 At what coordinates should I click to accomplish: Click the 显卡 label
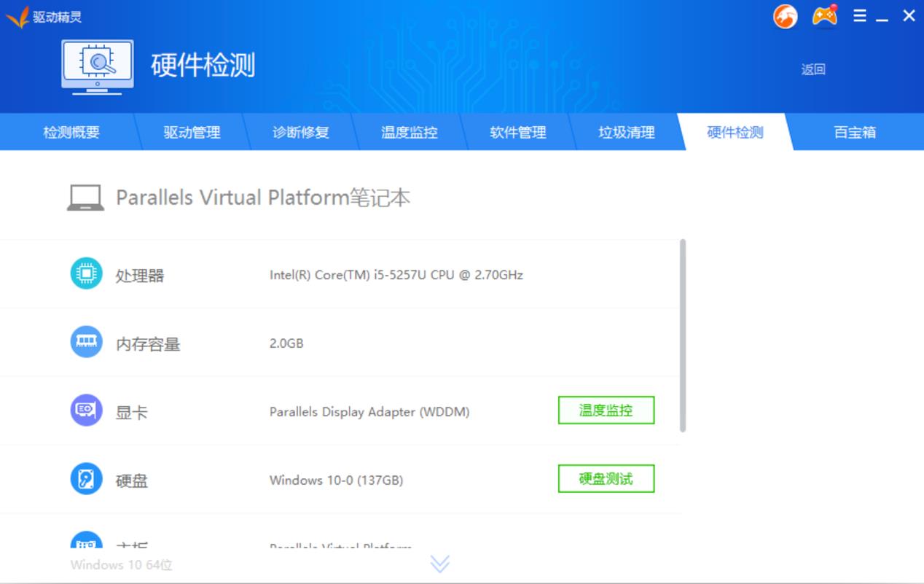[132, 413]
